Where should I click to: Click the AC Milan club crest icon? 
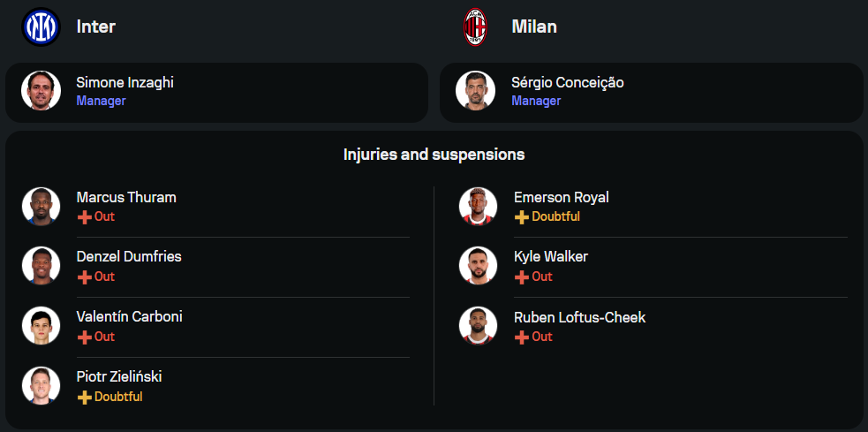476,27
